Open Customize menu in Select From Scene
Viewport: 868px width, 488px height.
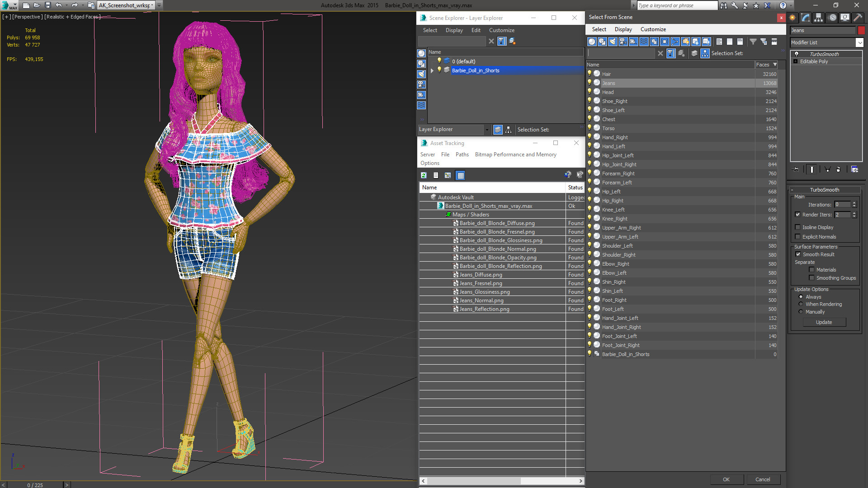click(x=653, y=29)
